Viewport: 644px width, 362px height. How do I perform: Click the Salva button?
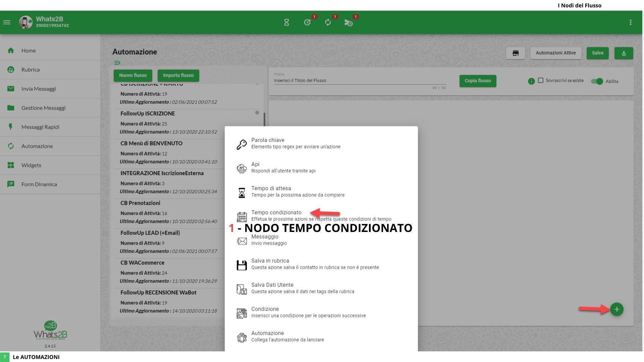pyautogui.click(x=598, y=53)
